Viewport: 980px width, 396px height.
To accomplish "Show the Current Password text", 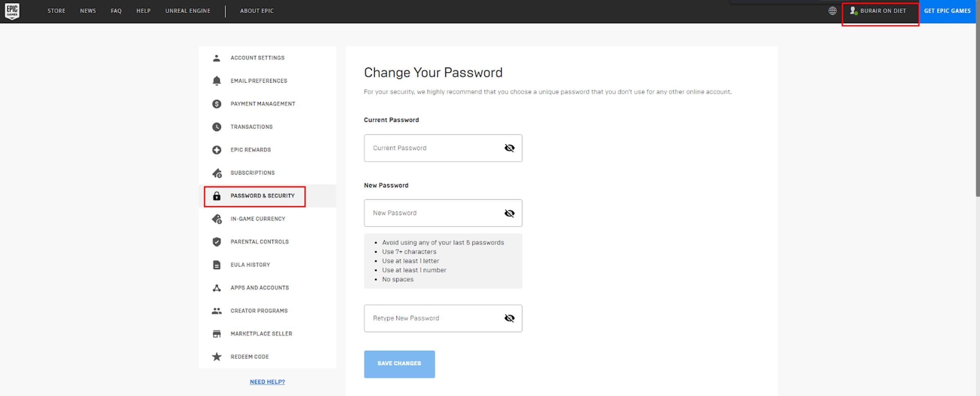I will pos(509,148).
